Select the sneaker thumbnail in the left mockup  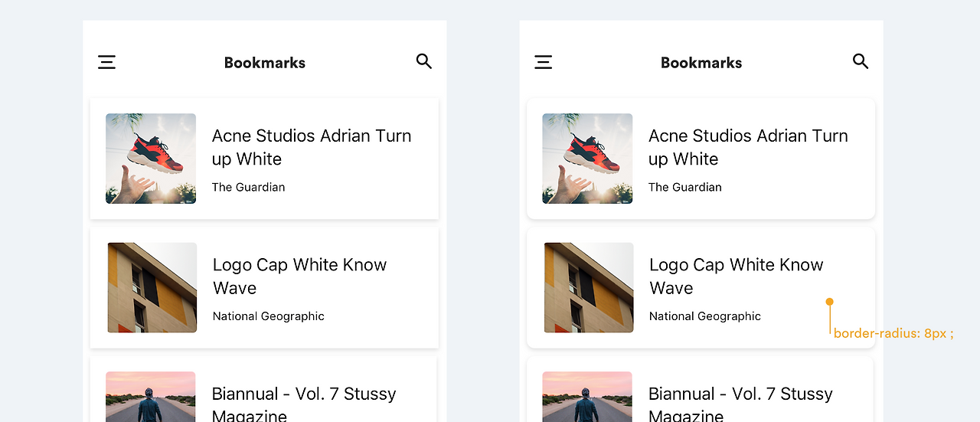pyautogui.click(x=151, y=159)
